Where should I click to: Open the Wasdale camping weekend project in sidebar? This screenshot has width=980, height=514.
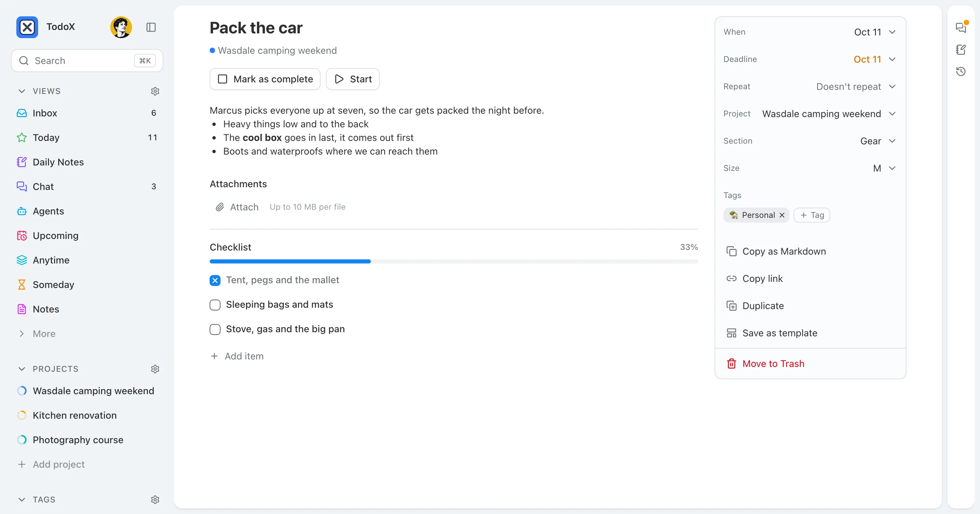tap(87, 391)
